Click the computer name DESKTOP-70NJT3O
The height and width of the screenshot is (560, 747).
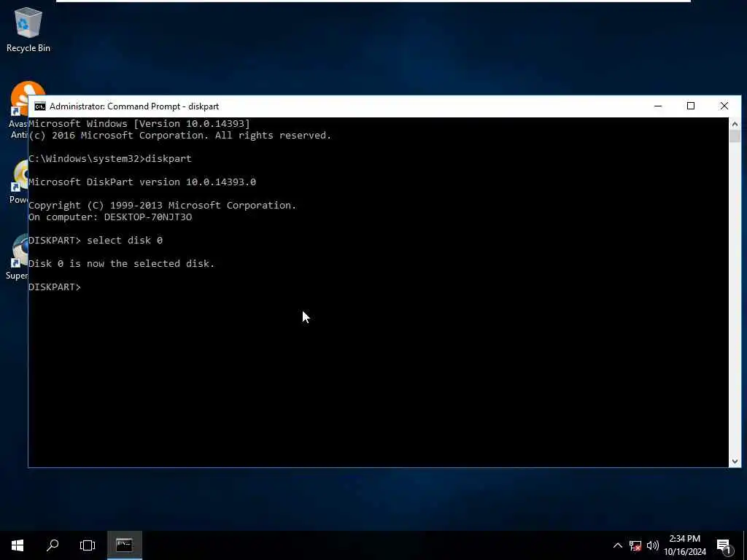click(148, 217)
